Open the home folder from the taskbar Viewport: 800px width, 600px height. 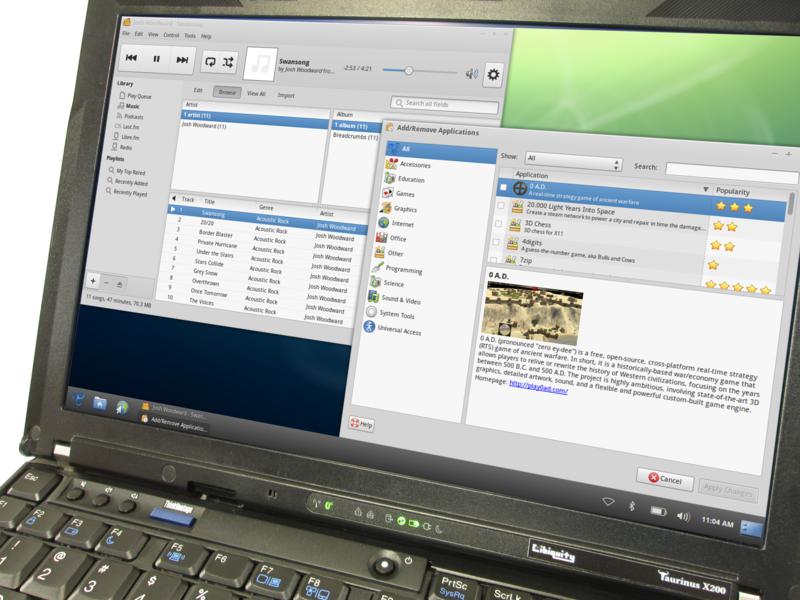[99, 404]
